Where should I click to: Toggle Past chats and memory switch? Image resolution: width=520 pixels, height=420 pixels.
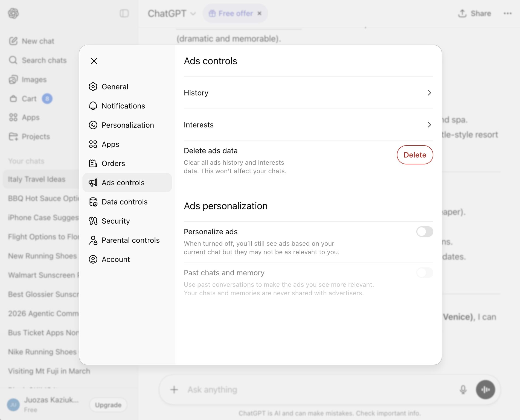[424, 273]
